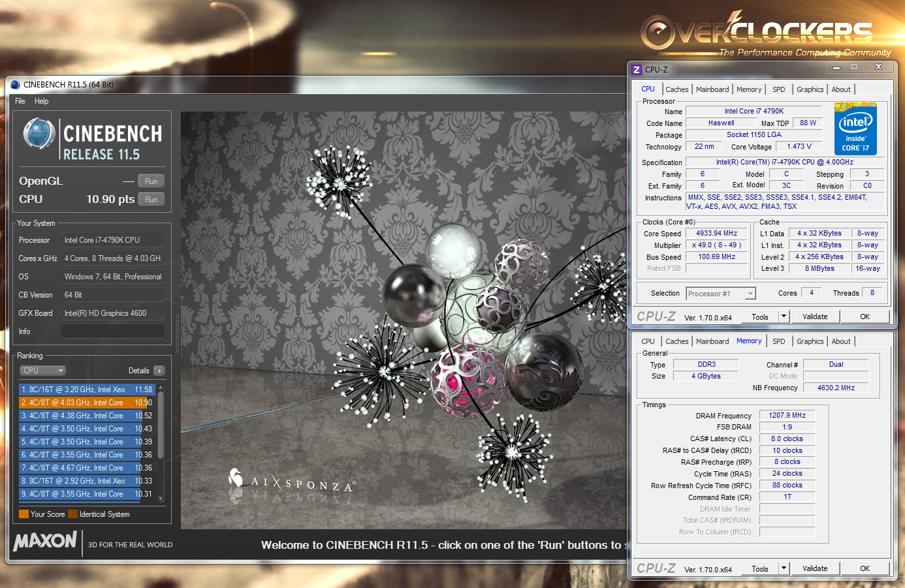Click the Overclockers logo banner
This screenshot has width=905, height=588.
pos(765,34)
